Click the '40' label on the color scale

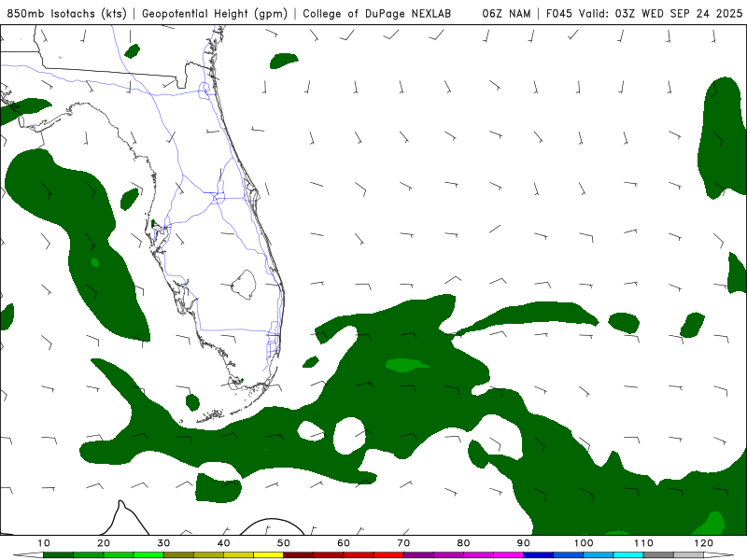(223, 543)
